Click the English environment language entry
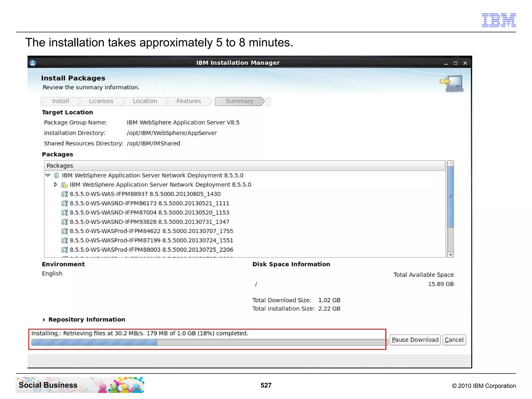Viewport: 532px width, 399px height. [x=52, y=274]
